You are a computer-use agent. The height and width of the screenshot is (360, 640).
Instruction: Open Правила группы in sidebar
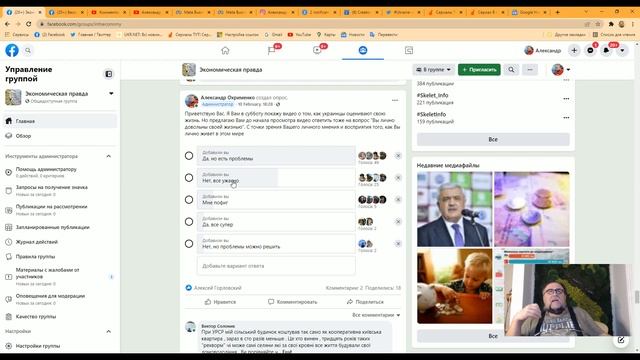click(x=60, y=257)
